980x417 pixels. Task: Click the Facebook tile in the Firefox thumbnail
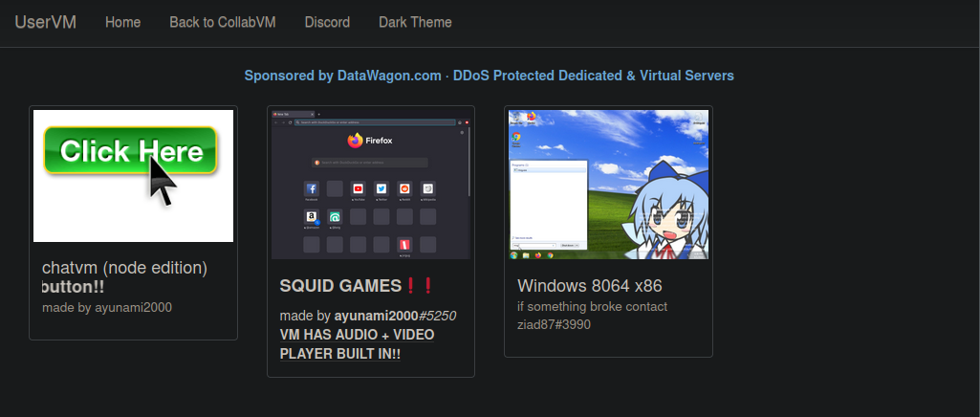(x=312, y=189)
